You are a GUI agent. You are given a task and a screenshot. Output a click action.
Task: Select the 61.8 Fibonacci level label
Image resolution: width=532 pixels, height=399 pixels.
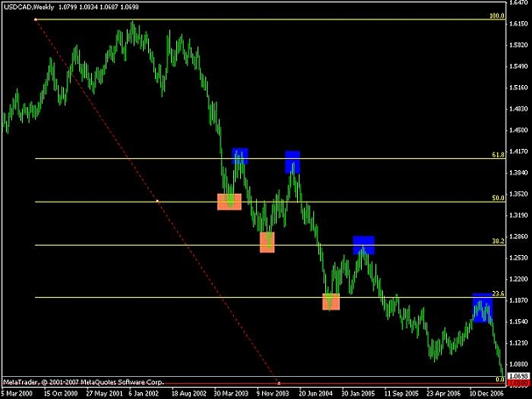[x=498, y=155]
